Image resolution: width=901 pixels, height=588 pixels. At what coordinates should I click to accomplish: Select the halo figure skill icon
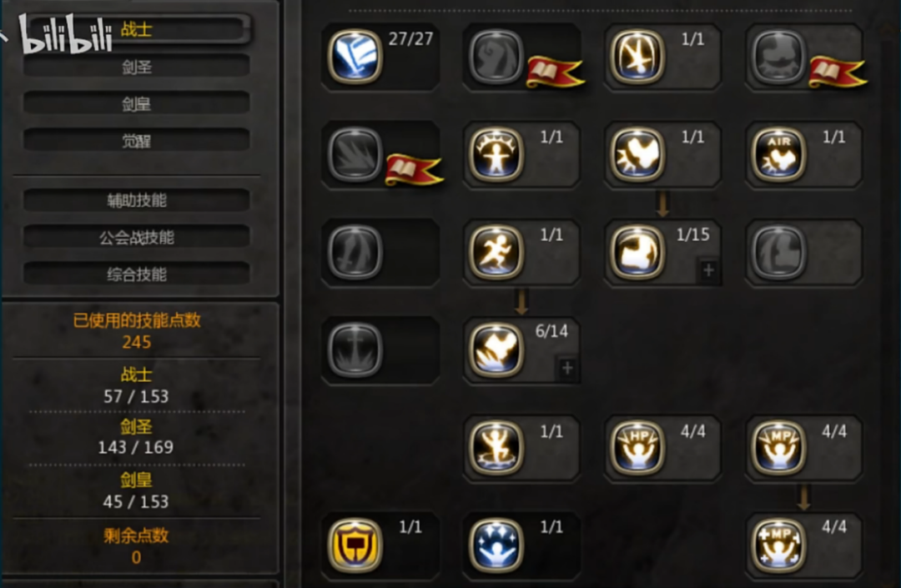pos(496,154)
